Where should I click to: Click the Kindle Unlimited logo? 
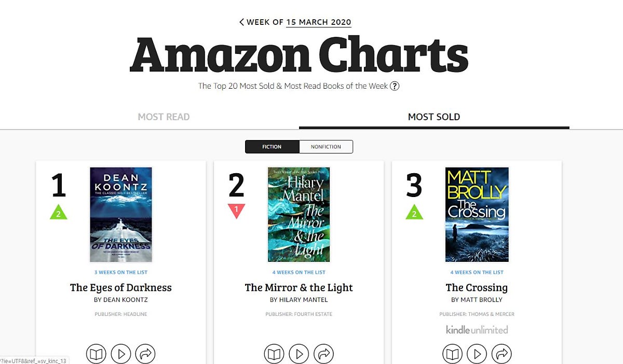pyautogui.click(x=477, y=330)
